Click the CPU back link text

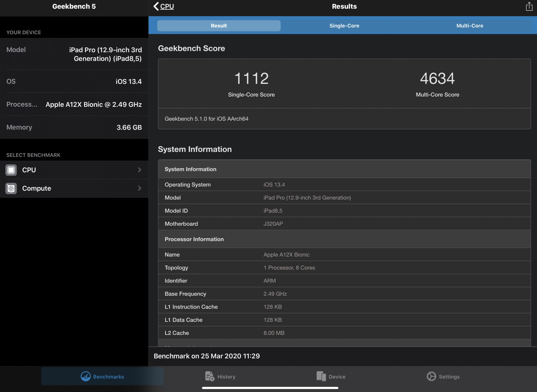click(167, 6)
